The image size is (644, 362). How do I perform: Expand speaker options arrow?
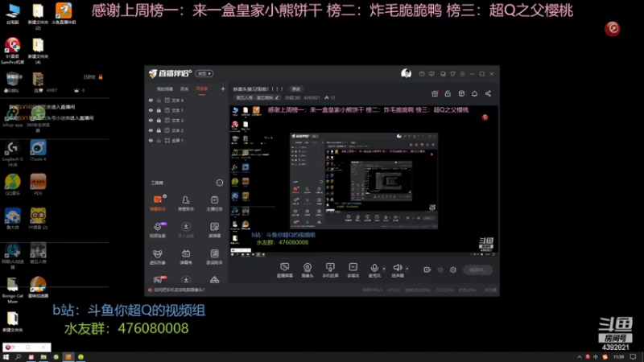(x=407, y=269)
